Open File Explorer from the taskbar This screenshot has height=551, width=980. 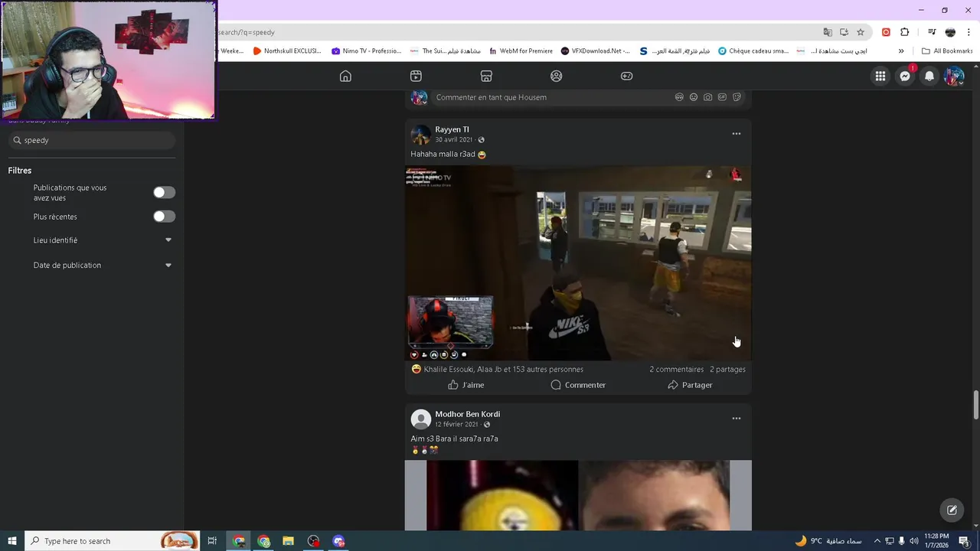pos(288,541)
